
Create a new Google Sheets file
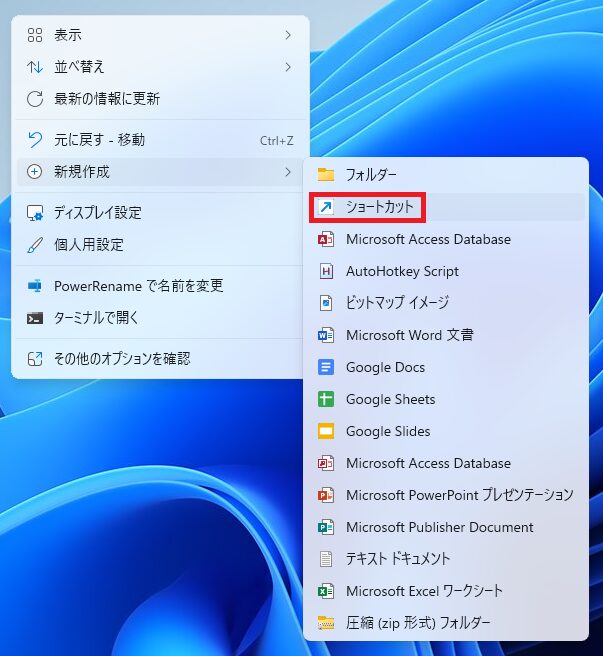pyautogui.click(x=446, y=399)
